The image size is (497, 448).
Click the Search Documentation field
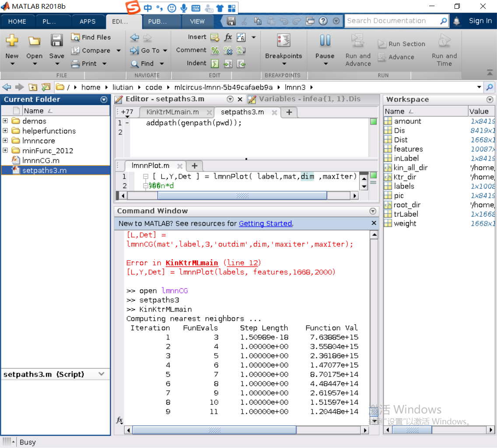pyautogui.click(x=392, y=21)
